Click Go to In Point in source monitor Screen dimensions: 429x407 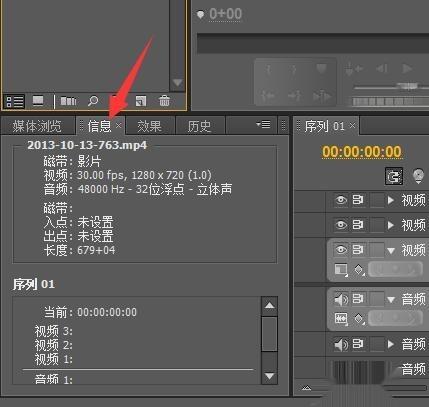click(x=268, y=96)
